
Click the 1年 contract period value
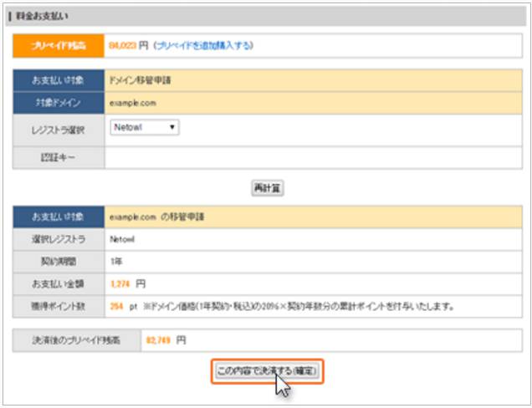[116, 262]
